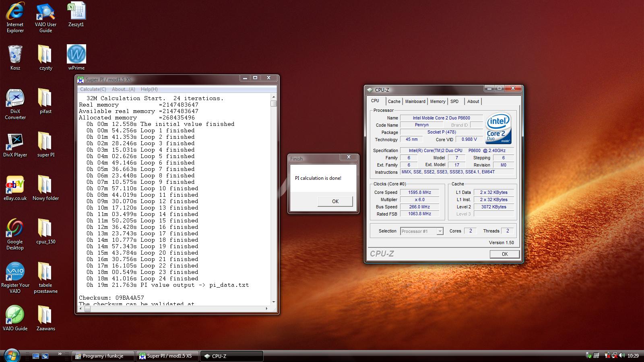Activate Super PI taskbar button
The image size is (644, 362).
pos(167,356)
